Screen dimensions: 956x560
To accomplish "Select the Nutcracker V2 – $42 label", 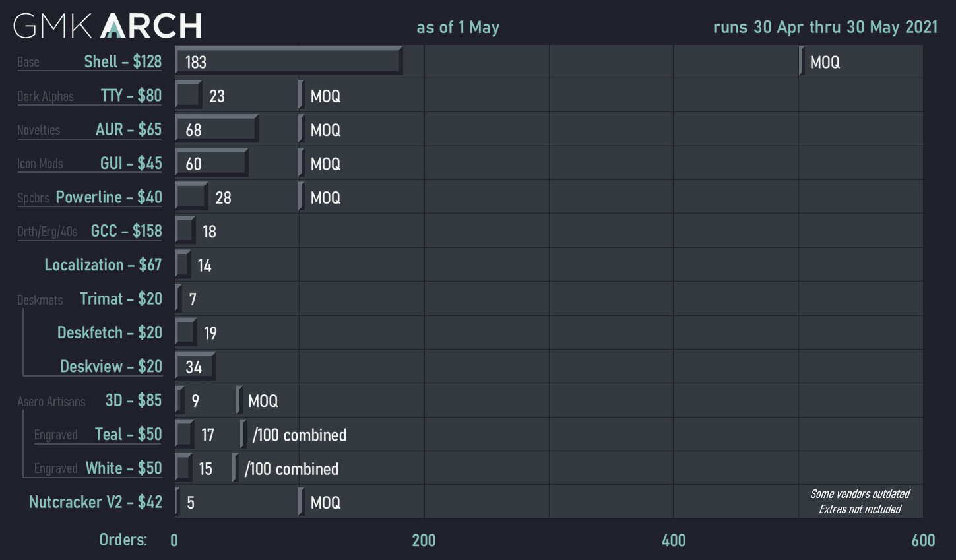I will [x=96, y=502].
